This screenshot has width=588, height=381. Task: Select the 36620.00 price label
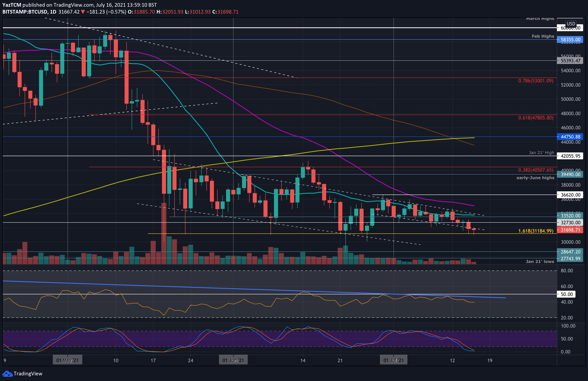[570, 195]
